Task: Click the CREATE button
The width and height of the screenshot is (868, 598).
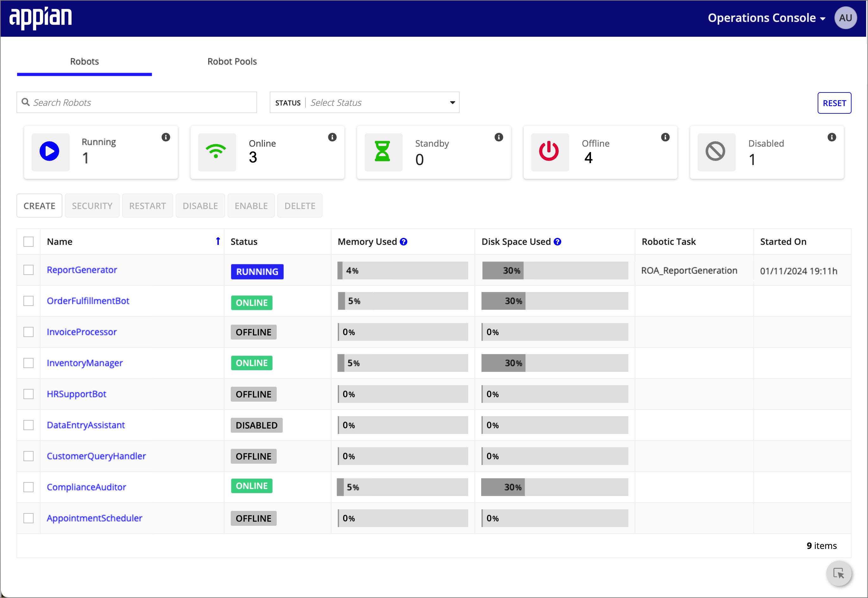Action: click(40, 206)
